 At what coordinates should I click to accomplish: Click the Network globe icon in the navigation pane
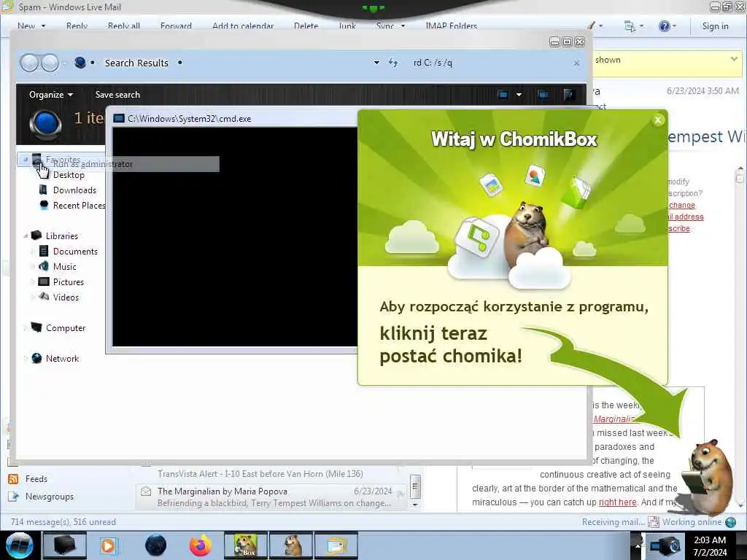tap(36, 359)
